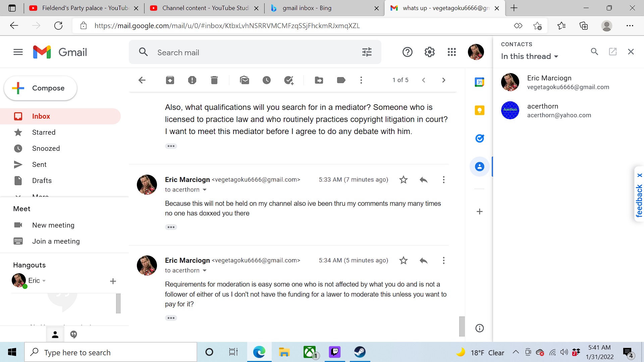Viewport: 644px width, 362px height.
Task: Open more options for the 5:34 AM message
Action: pos(444,260)
